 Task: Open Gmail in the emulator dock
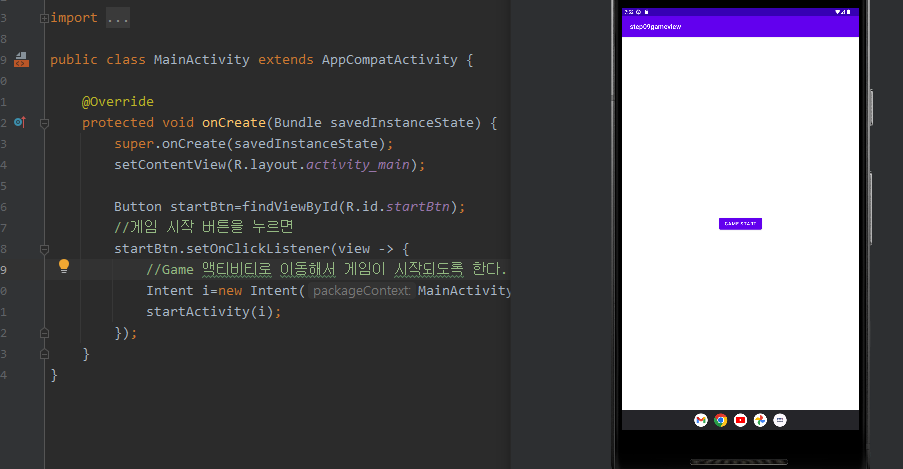tap(700, 420)
